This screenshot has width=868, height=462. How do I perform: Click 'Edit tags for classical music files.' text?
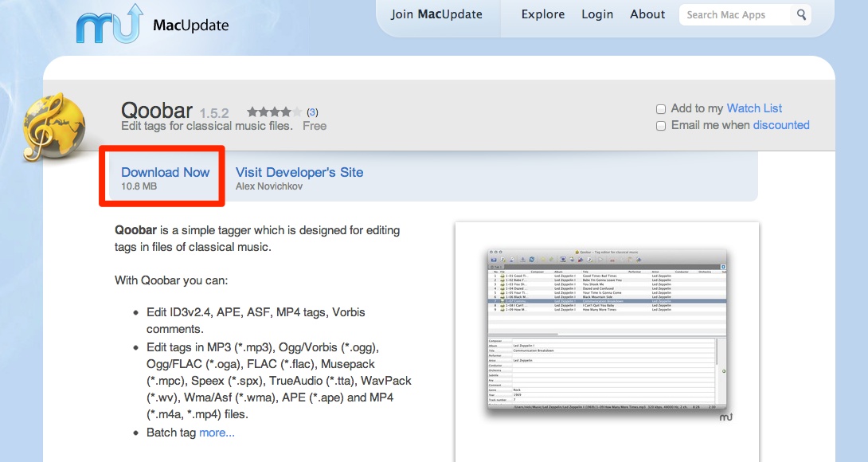(x=207, y=127)
